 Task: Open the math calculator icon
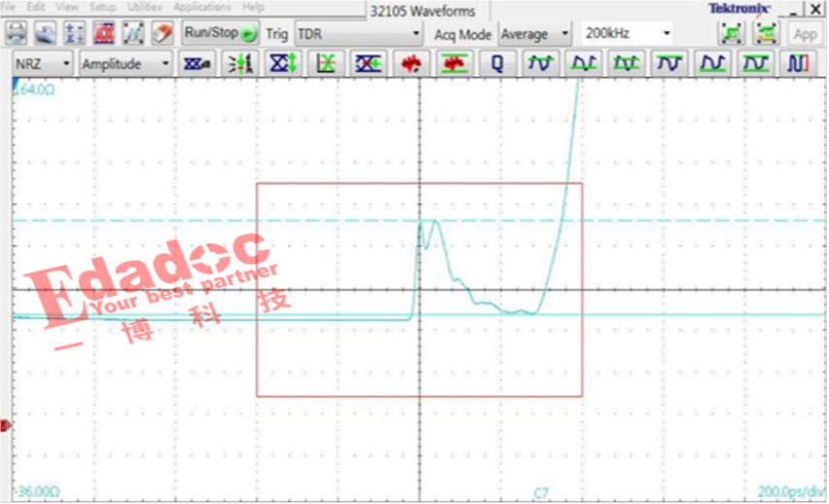point(75,33)
